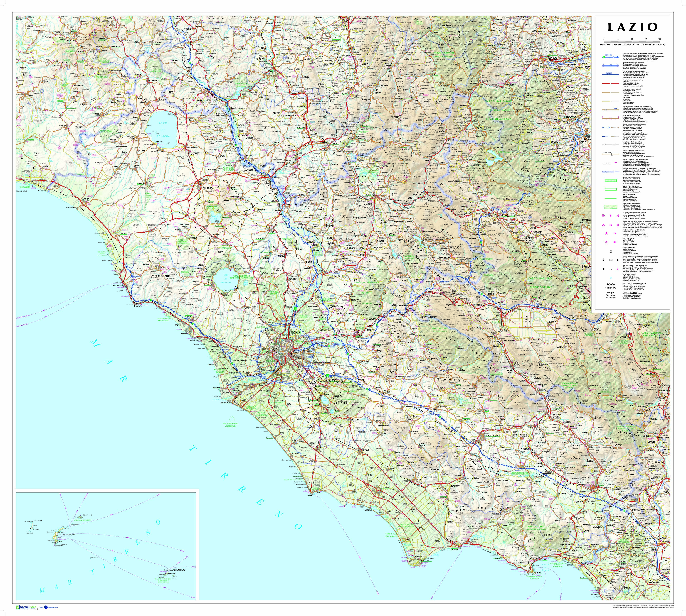686x616 pixels.
Task: Click the pink star natural sight icon
Action: [606, 233]
